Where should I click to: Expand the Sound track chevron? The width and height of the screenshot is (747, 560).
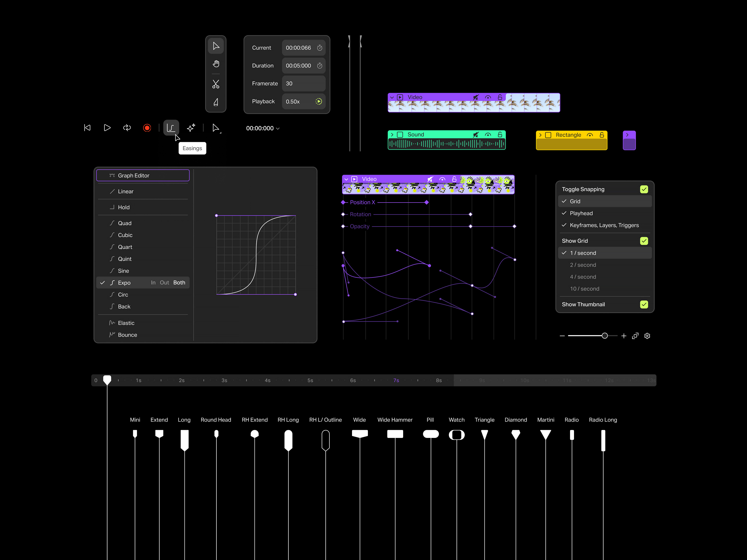click(392, 134)
